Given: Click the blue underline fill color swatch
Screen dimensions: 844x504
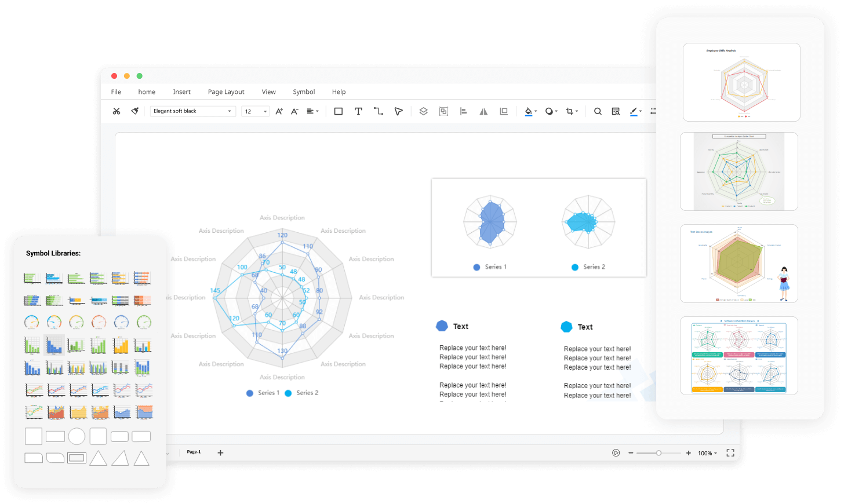Looking at the screenshot, I should click(528, 116).
